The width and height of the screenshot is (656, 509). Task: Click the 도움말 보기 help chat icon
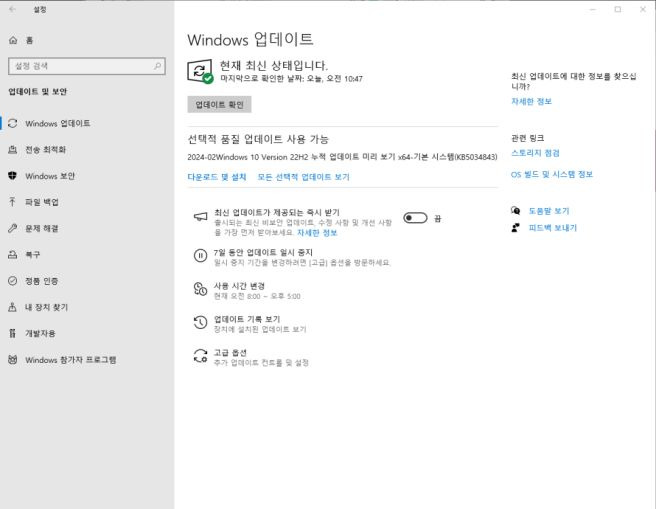(515, 210)
